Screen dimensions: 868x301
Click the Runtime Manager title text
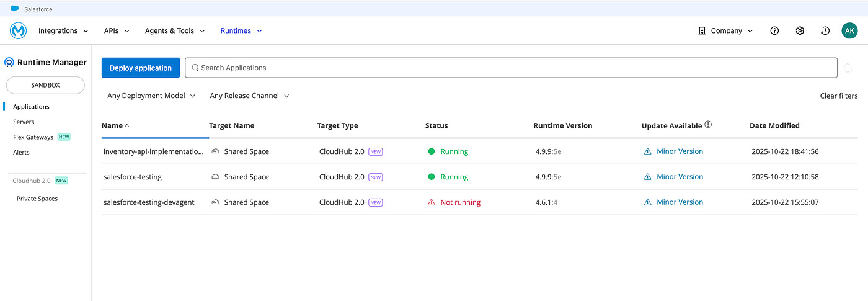pyautogui.click(x=52, y=62)
